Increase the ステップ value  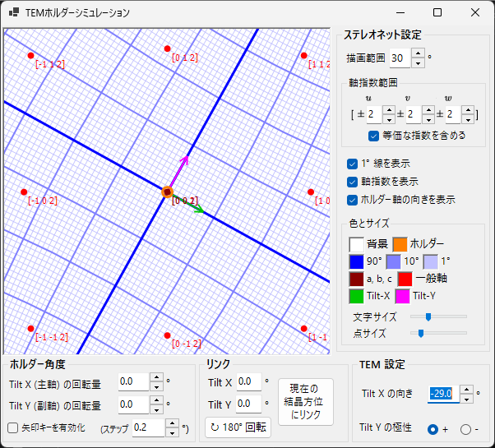point(172,423)
